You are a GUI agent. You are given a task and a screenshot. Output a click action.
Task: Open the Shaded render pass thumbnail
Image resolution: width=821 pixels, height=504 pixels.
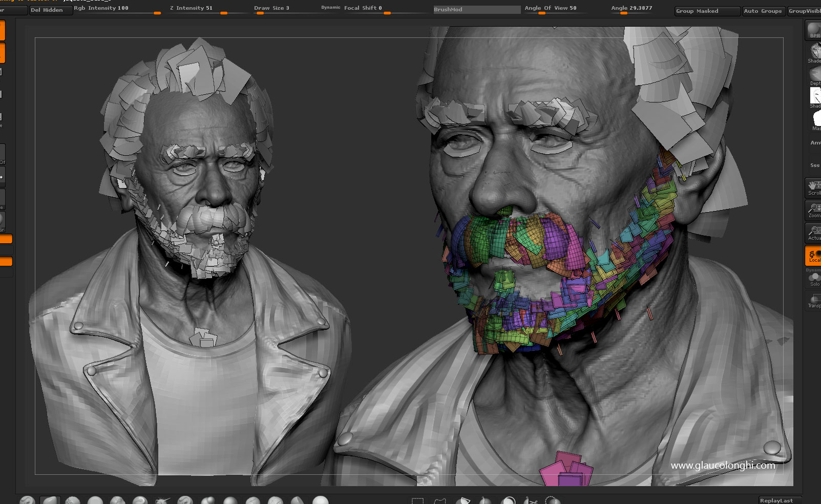(x=814, y=53)
